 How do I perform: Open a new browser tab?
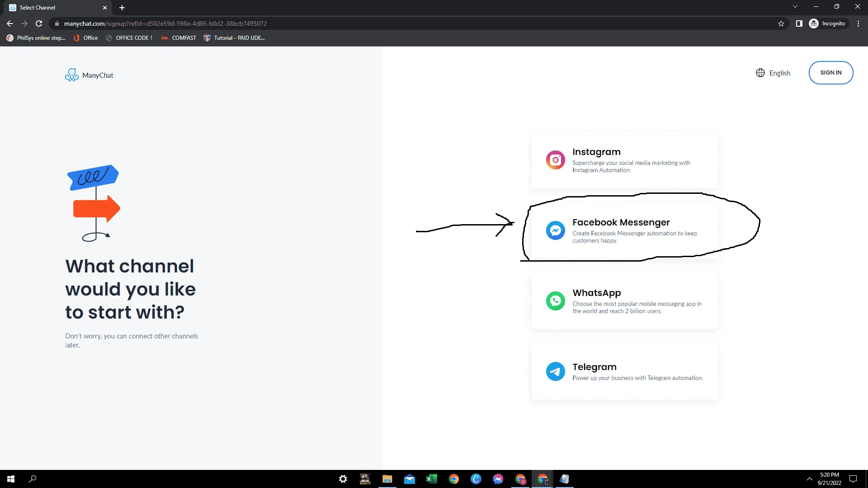point(122,8)
